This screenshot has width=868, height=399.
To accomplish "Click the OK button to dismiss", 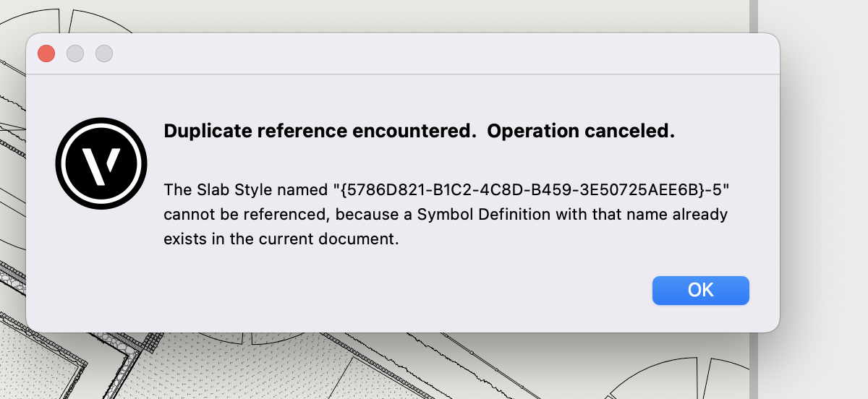I will [700, 290].
